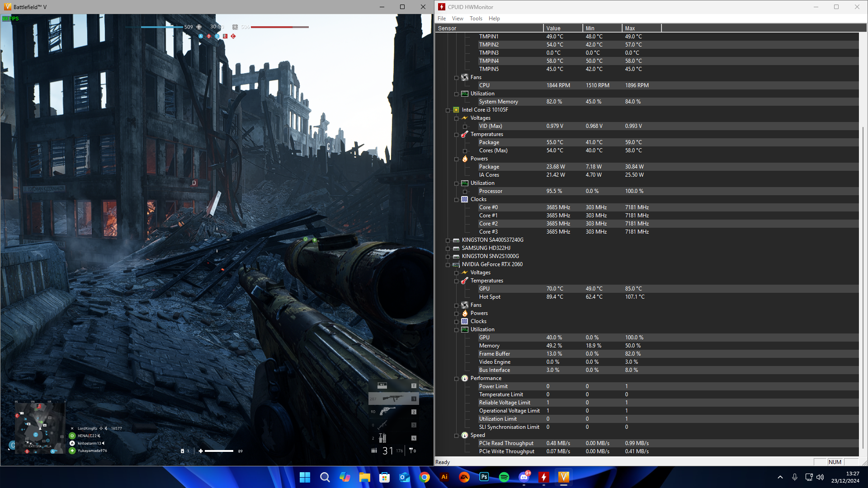Switch to HWMonitor taskbar icon

pos(543,477)
